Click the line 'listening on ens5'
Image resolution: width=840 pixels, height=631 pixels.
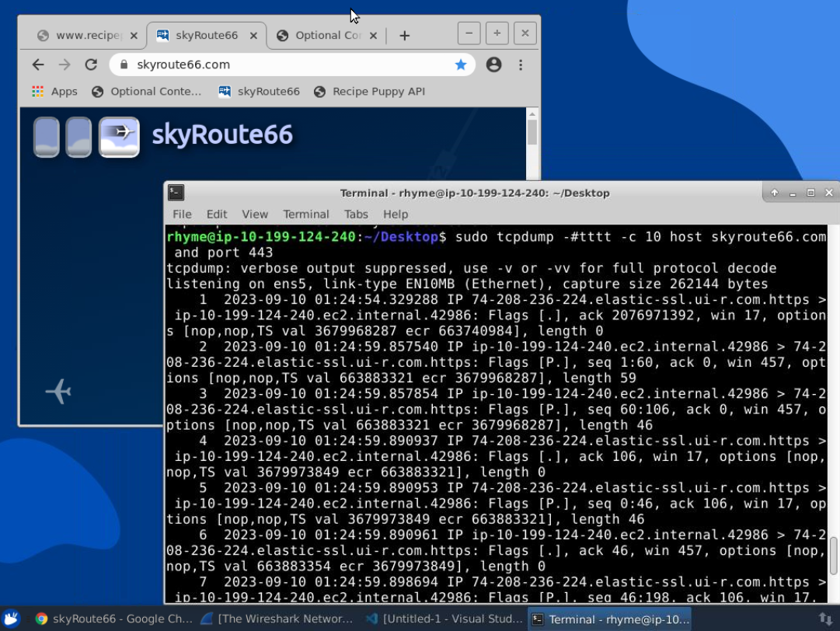pos(467,284)
